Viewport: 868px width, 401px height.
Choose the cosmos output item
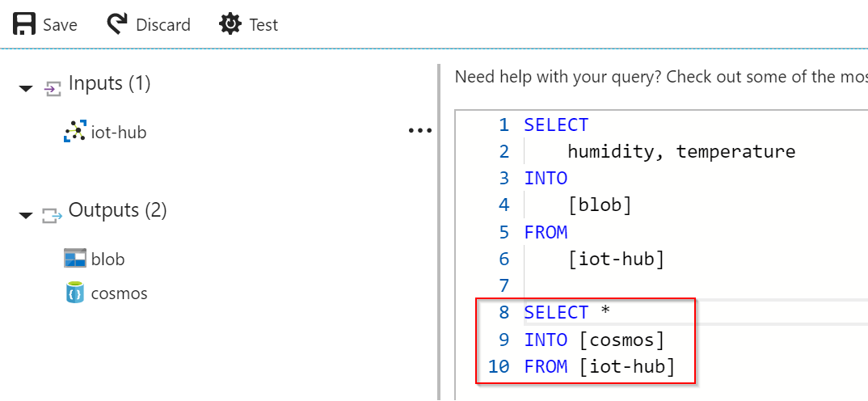click(x=120, y=293)
